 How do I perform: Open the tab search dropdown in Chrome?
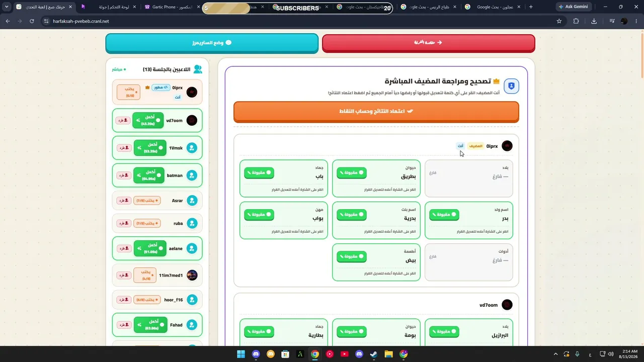point(7,7)
